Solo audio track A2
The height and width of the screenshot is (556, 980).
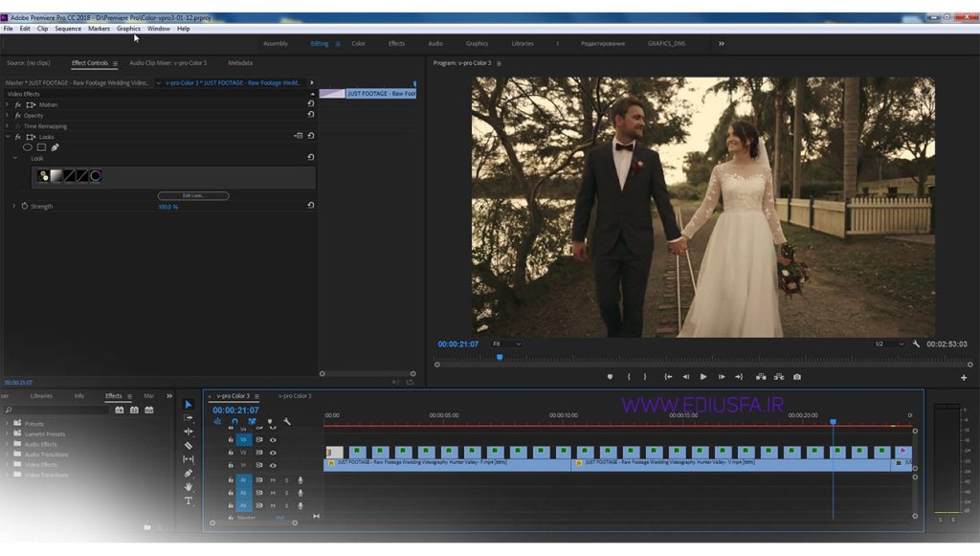tap(286, 493)
